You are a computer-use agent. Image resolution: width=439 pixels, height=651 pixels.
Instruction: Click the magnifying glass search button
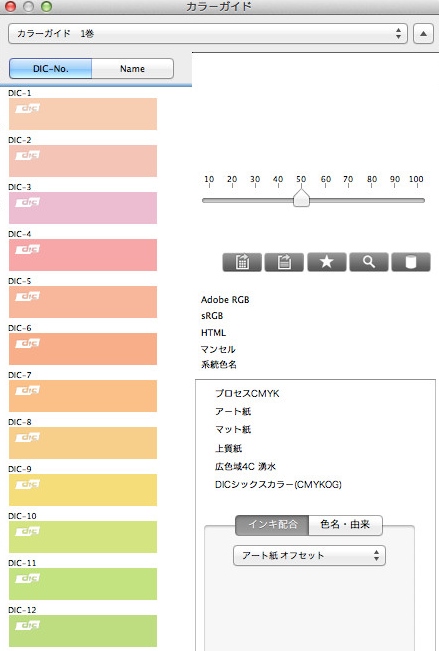[369, 262]
